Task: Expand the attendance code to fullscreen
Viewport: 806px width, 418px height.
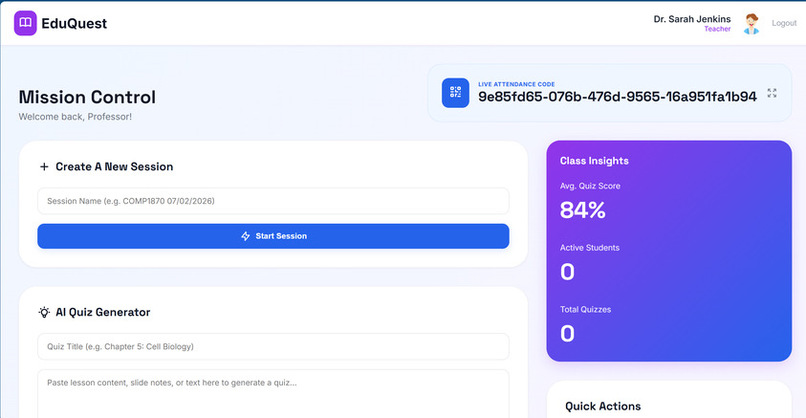Action: (772, 93)
